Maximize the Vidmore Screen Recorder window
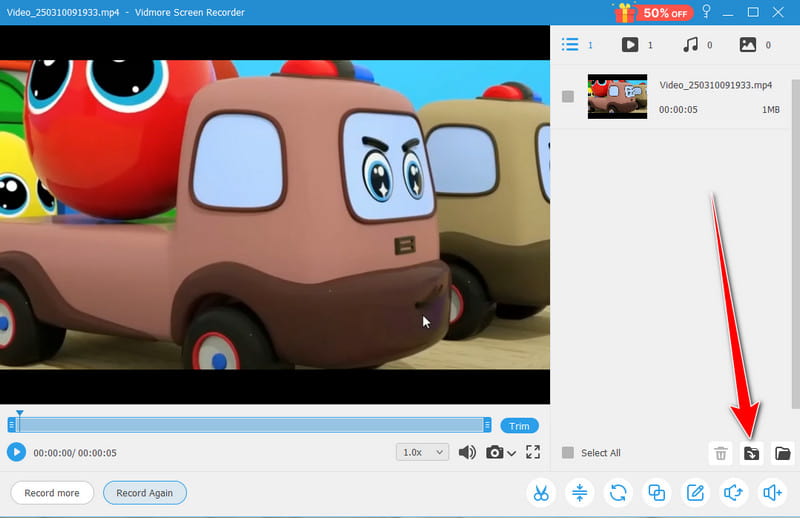Viewport: 800px width, 518px height. pyautogui.click(x=753, y=12)
